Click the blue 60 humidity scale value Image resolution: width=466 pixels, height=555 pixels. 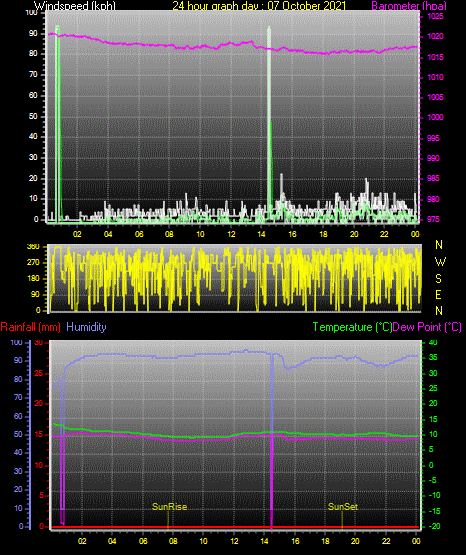point(18,416)
